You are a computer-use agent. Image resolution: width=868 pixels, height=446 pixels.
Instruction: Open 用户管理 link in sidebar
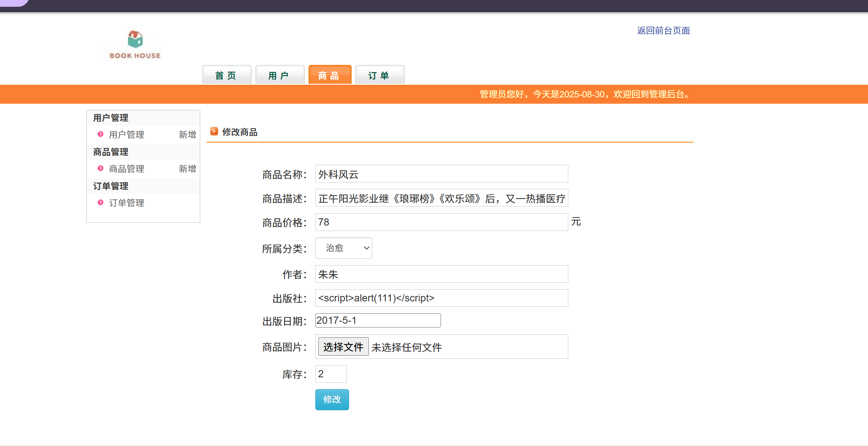(x=126, y=134)
